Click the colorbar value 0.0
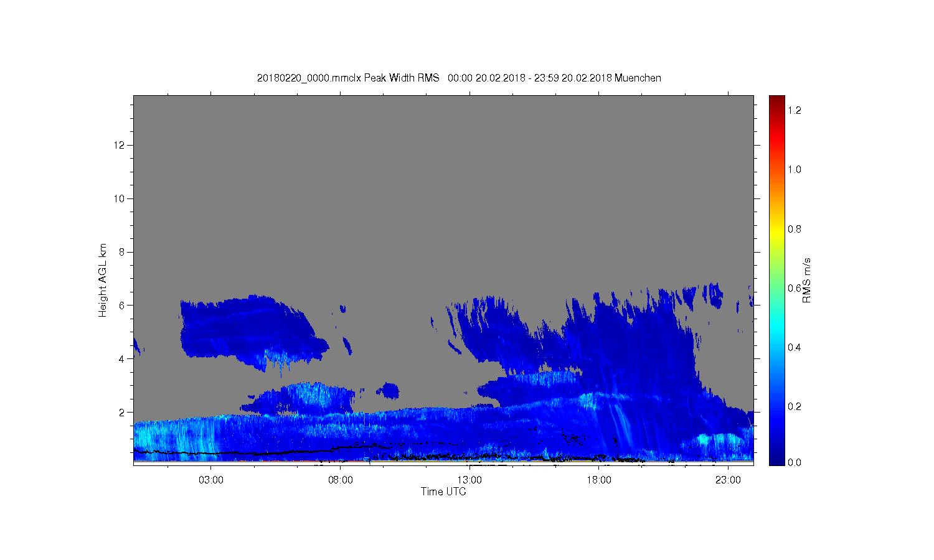Screen dimensions: 934x560 pos(795,463)
